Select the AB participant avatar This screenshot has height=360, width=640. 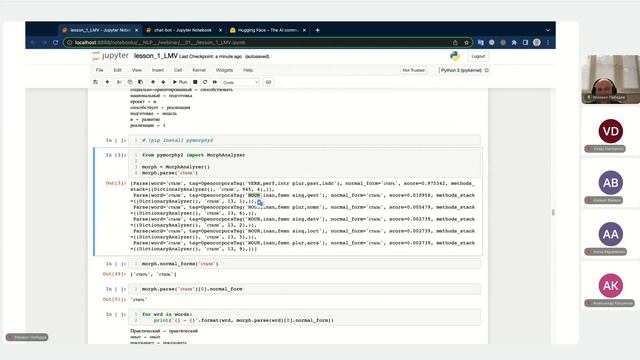tap(611, 182)
